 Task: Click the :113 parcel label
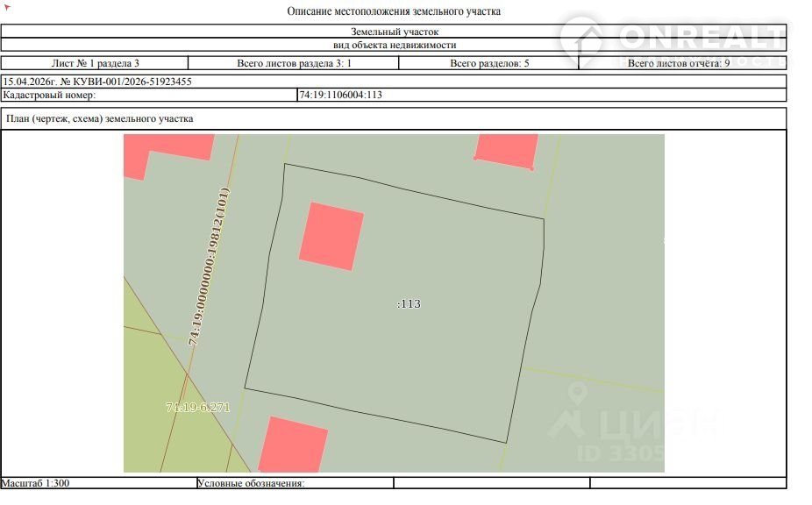409,304
